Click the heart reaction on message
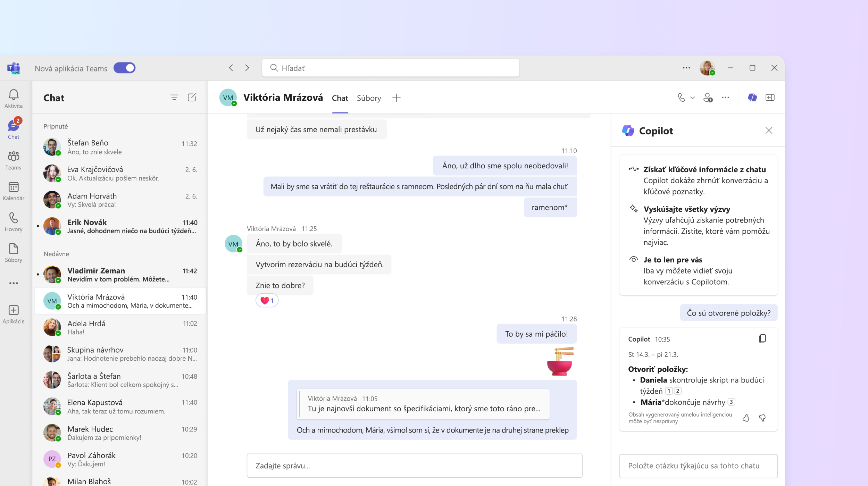 click(x=267, y=300)
